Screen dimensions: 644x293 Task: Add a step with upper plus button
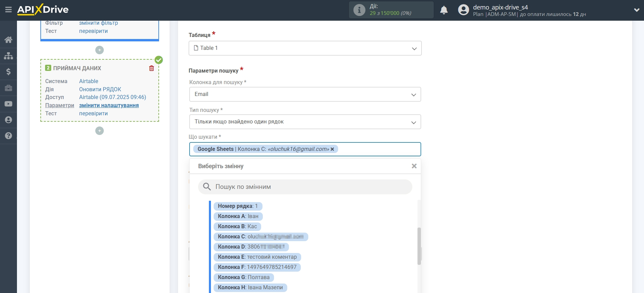point(99,50)
